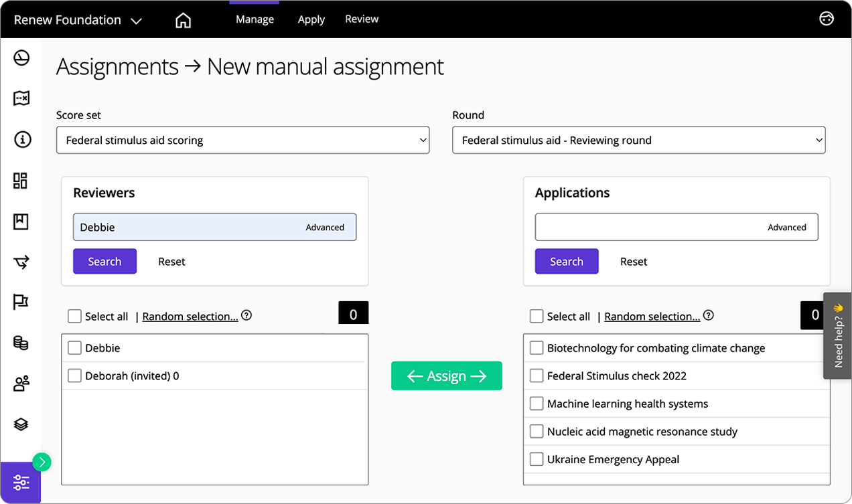The width and height of the screenshot is (852, 504).
Task: Check the Debbie reviewer checkbox
Action: (75, 348)
